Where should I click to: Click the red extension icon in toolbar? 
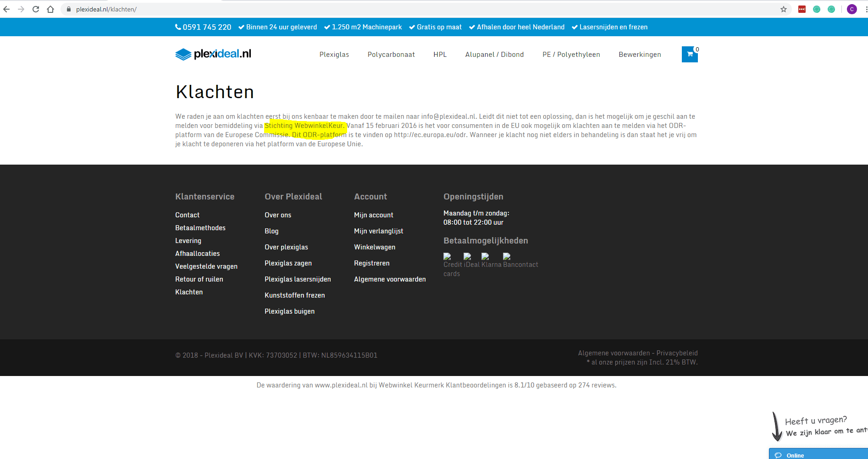pyautogui.click(x=802, y=9)
